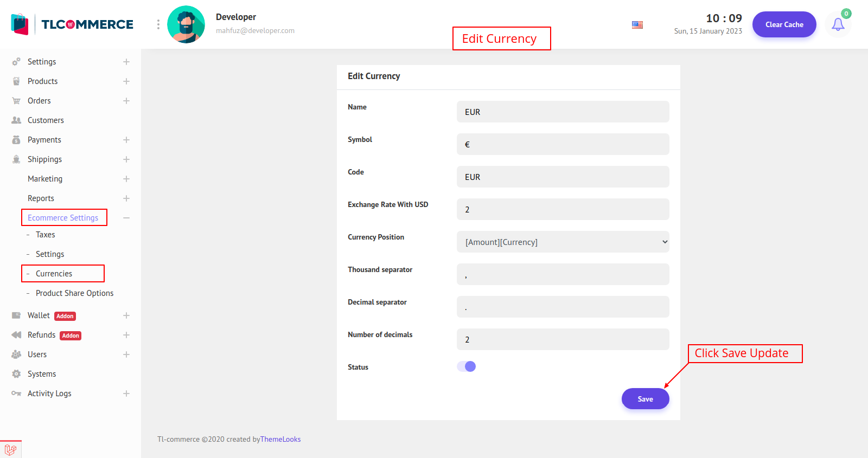Click the TLCommerce logo
Viewport: 868px width, 458px height.
72,24
